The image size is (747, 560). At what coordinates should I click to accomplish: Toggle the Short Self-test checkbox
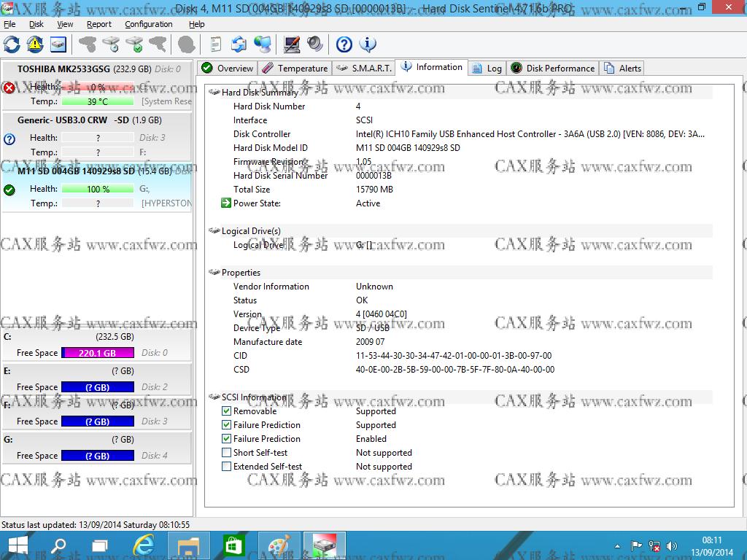point(227,453)
